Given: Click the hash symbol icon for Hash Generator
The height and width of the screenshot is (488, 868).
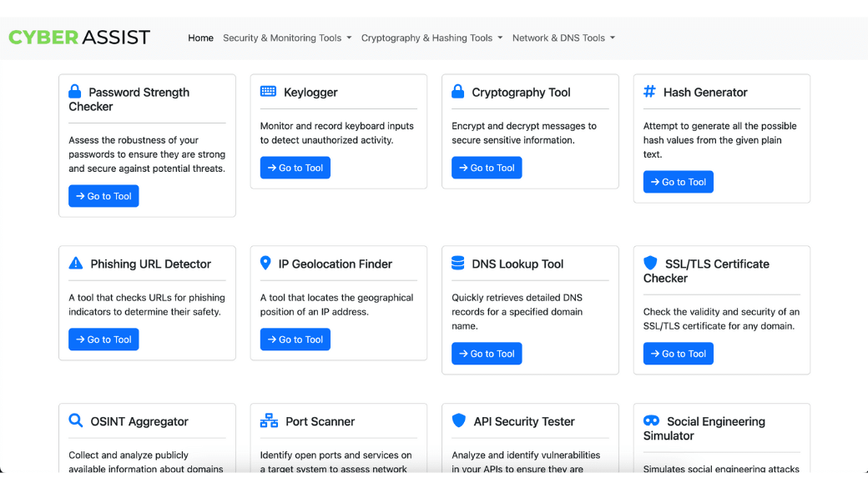Looking at the screenshot, I should [649, 92].
